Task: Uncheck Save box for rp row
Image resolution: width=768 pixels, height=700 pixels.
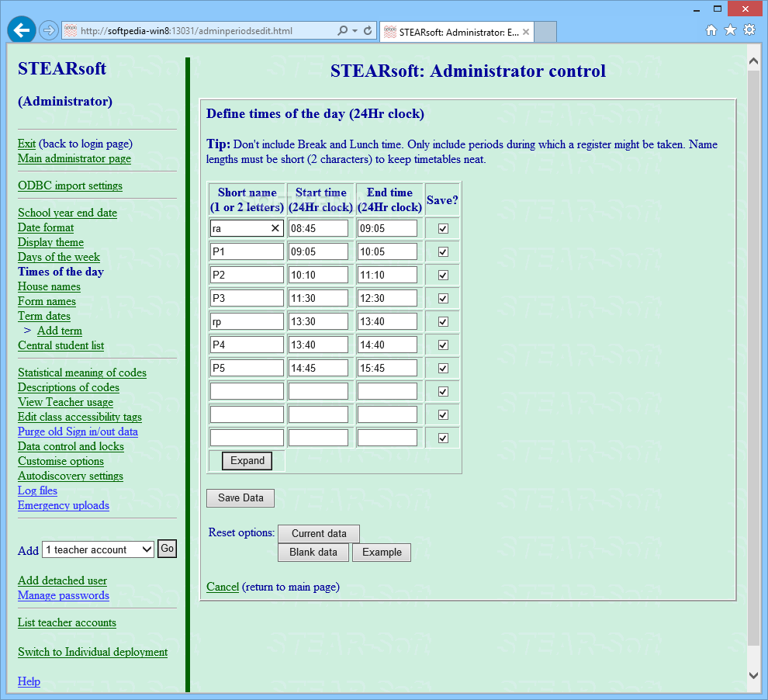Action: [x=443, y=322]
